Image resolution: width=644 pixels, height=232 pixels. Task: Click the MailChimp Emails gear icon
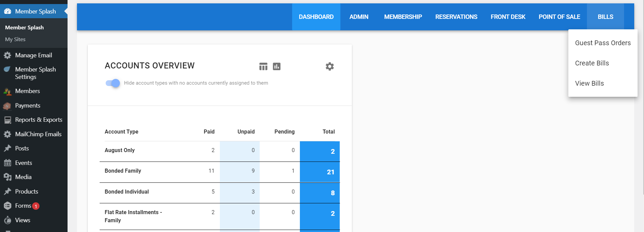[7, 134]
